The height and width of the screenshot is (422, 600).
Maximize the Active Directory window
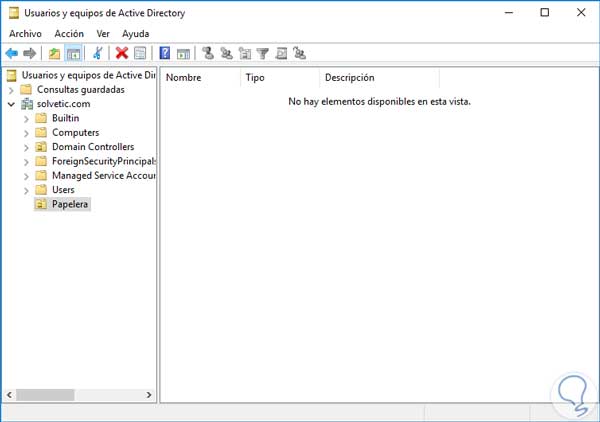tap(545, 13)
